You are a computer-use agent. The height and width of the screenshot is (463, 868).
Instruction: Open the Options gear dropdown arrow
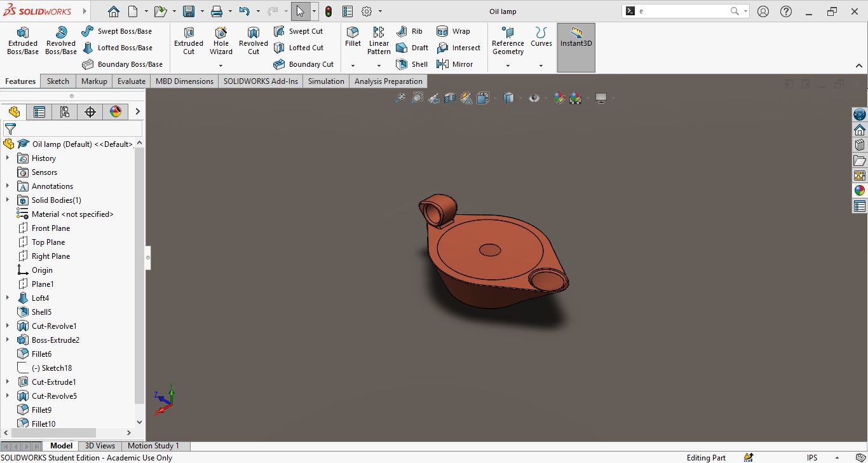380,11
